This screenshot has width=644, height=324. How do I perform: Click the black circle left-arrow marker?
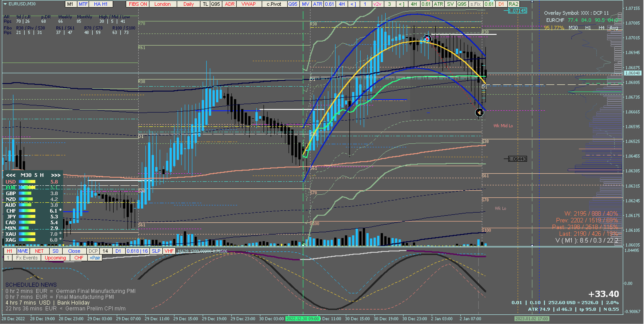(479, 113)
